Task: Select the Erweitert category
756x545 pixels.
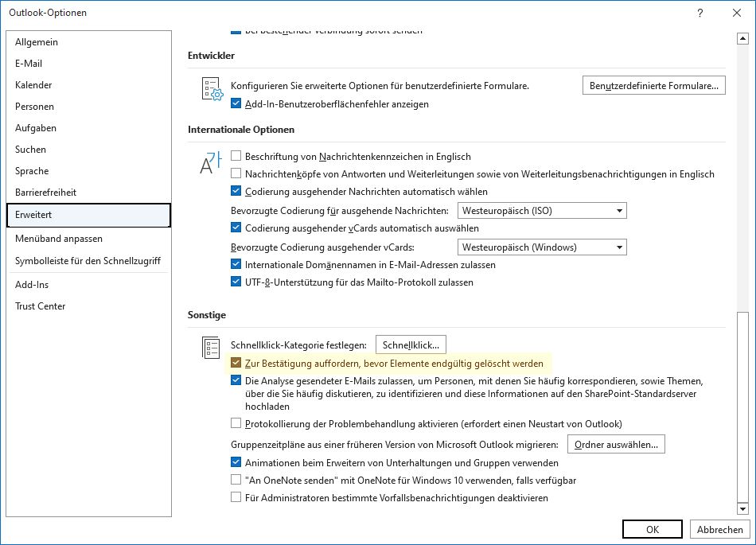Action: (88, 215)
